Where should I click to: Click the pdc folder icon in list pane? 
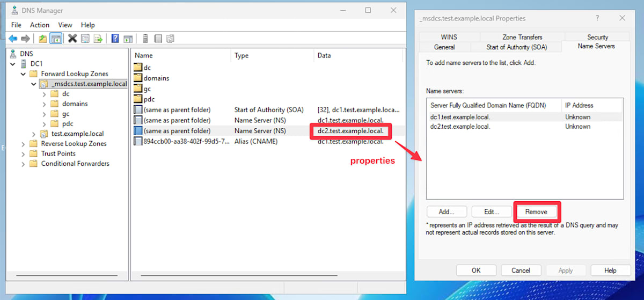point(138,99)
